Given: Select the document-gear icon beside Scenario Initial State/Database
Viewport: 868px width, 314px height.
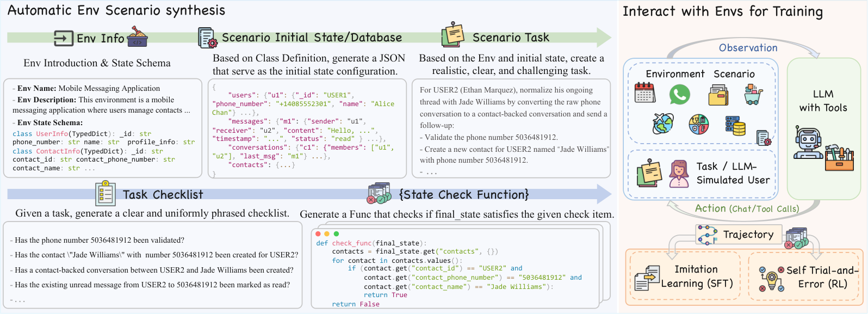Looking at the screenshot, I should [207, 38].
